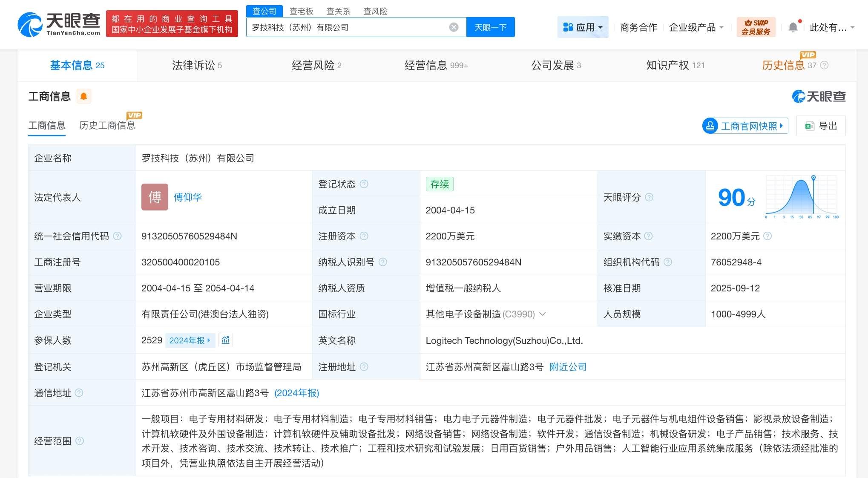
Task: Expand the 国标行业 C3990 chevron
Action: 543,314
